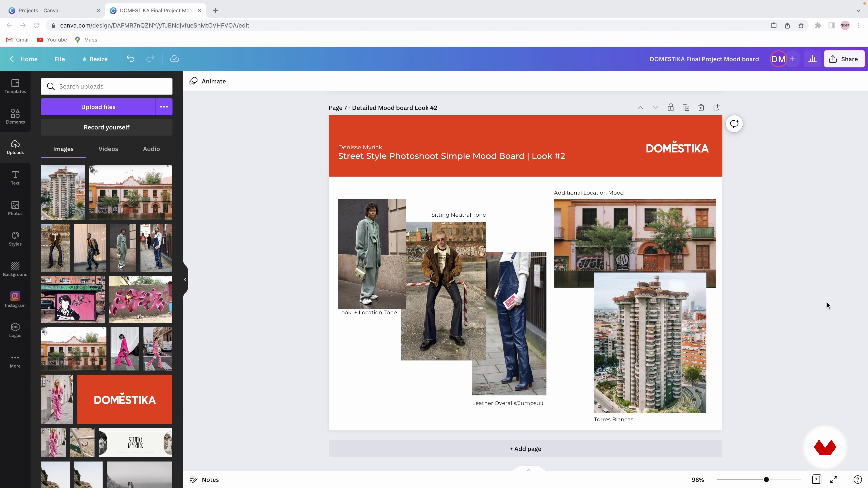Duplicate page 7
The height and width of the screenshot is (488, 868).
(686, 108)
